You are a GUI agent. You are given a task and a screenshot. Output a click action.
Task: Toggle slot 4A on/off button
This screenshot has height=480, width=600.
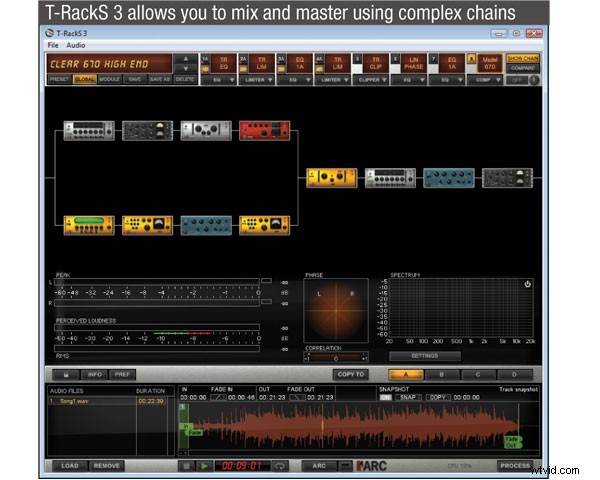click(319, 69)
